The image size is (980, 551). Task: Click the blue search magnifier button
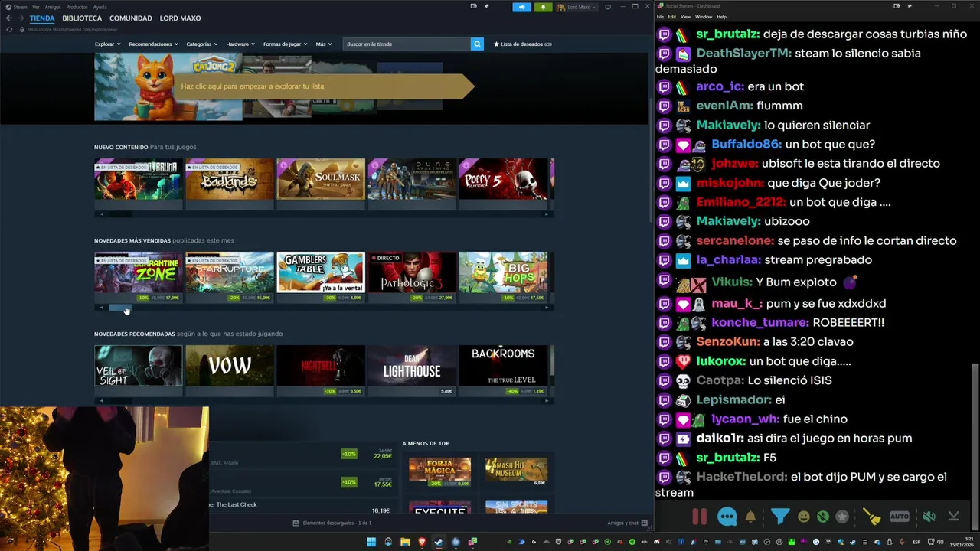point(477,44)
